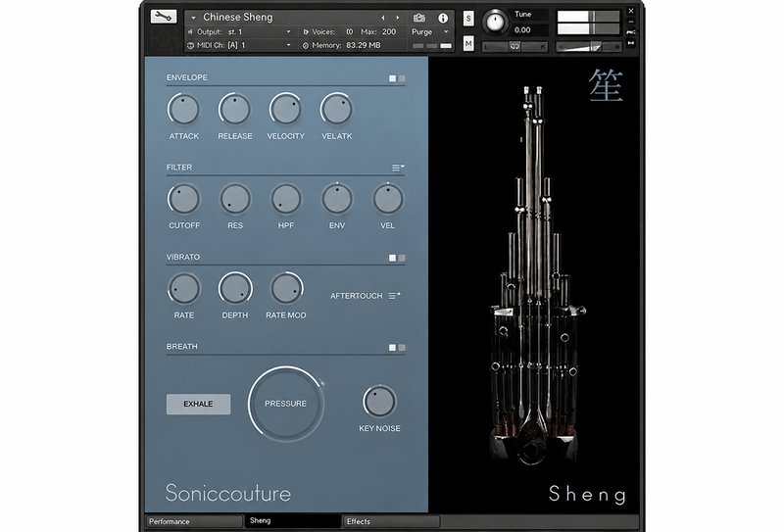
Task: Click the Output speaker icon
Action: pyautogui.click(x=190, y=32)
